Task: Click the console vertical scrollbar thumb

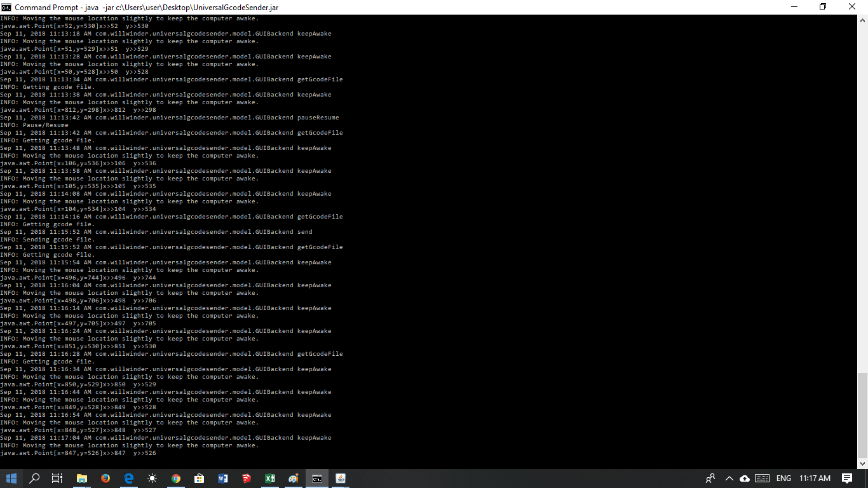Action: click(x=862, y=414)
